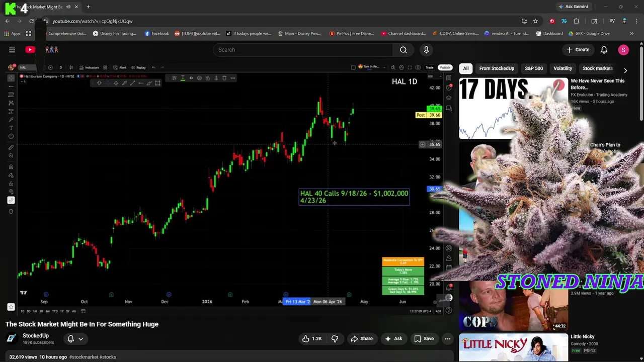
Task: Open Chrome three-dot menu
Action: [x=636, y=21]
